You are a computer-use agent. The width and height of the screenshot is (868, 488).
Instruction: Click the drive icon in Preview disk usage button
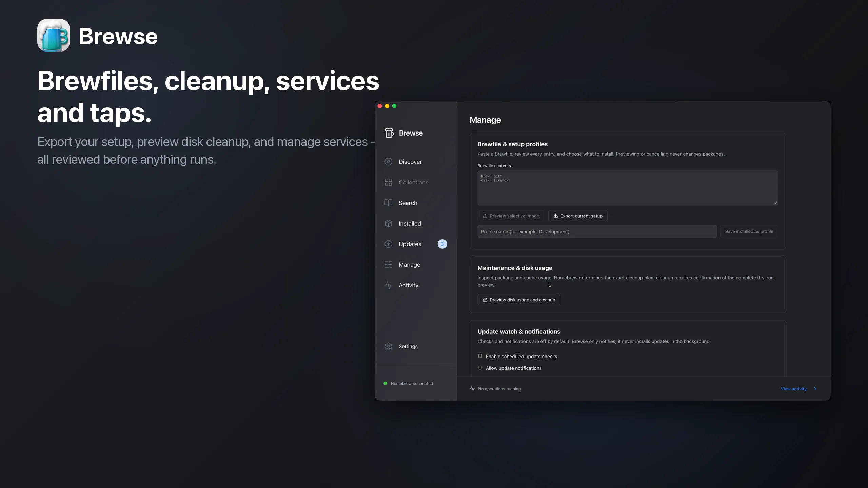(485, 300)
